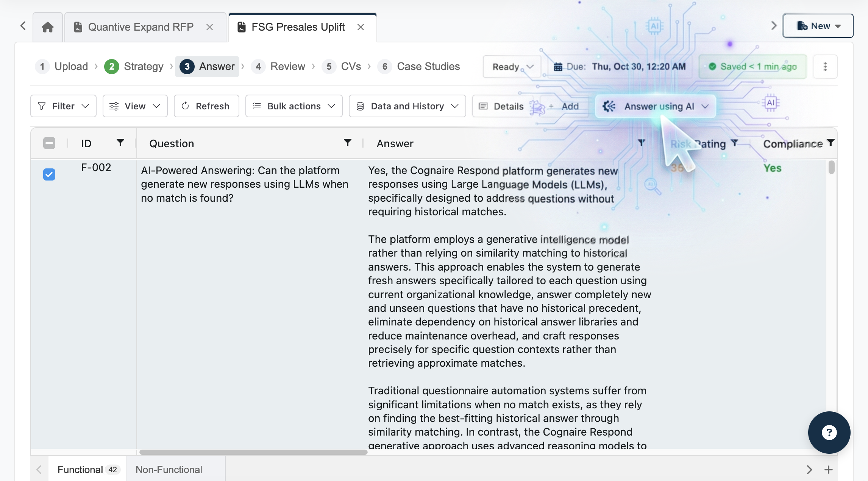The width and height of the screenshot is (868, 481).
Task: Click the Question column filter icon
Action: [x=347, y=143]
